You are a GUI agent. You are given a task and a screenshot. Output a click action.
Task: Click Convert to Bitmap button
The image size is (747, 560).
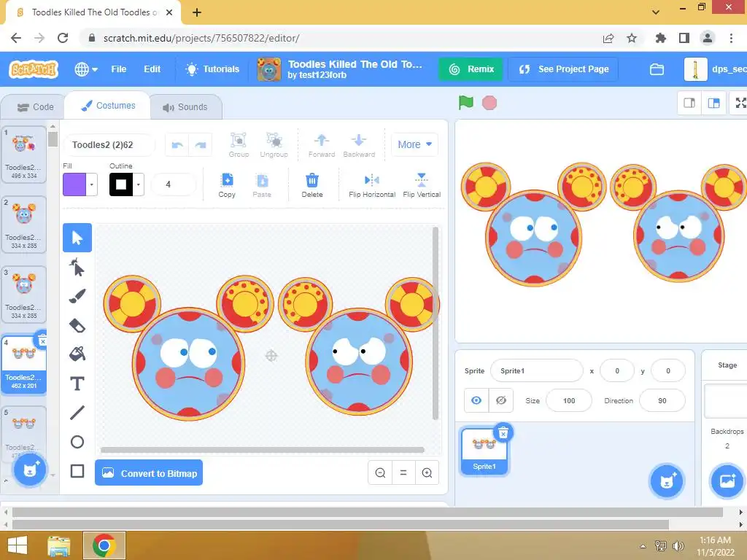149,472
